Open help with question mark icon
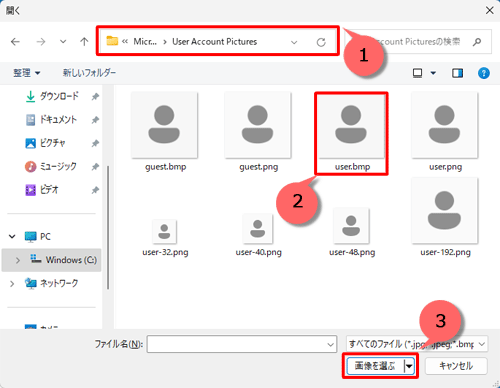The width and height of the screenshot is (500, 388). coord(483,73)
